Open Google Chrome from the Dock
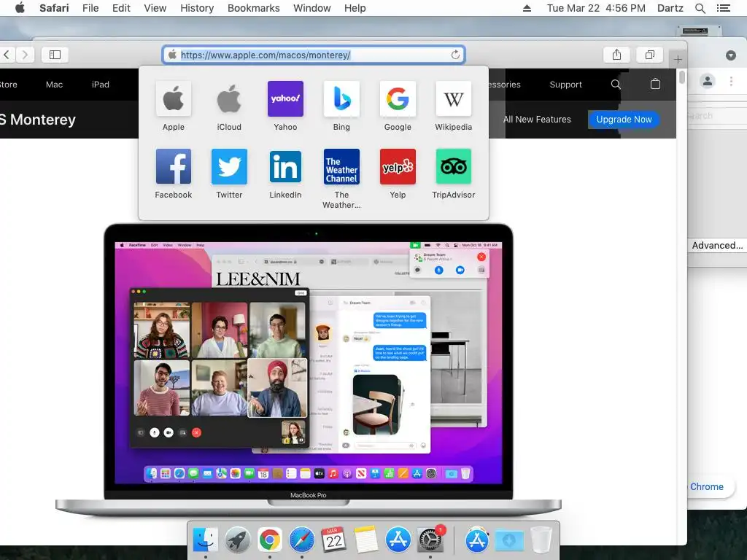Viewport: 747px width, 560px height. coord(270,540)
